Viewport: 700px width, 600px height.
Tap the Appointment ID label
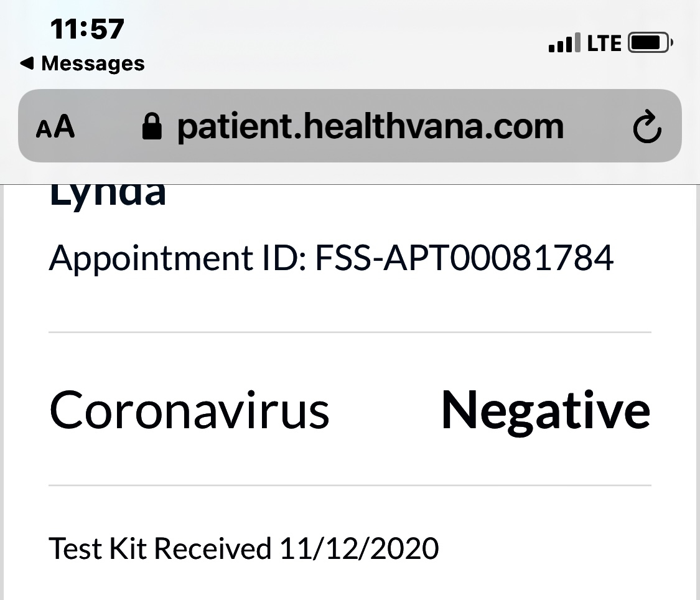click(178, 258)
